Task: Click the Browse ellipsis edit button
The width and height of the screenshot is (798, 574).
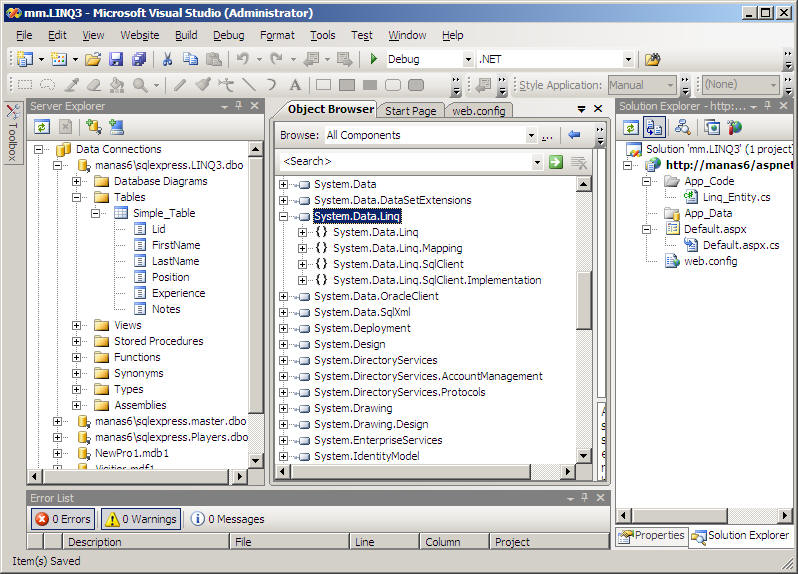Action: [x=547, y=136]
